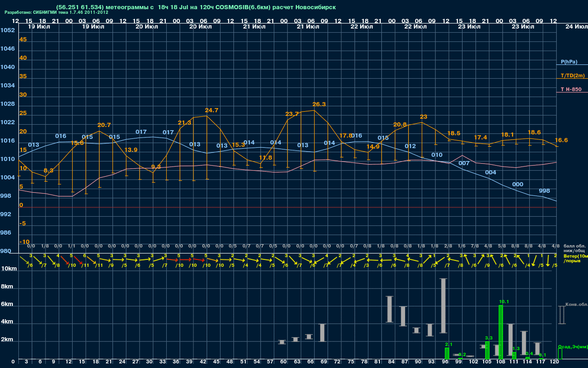Click the 15.3 temperature label

pos(238,145)
